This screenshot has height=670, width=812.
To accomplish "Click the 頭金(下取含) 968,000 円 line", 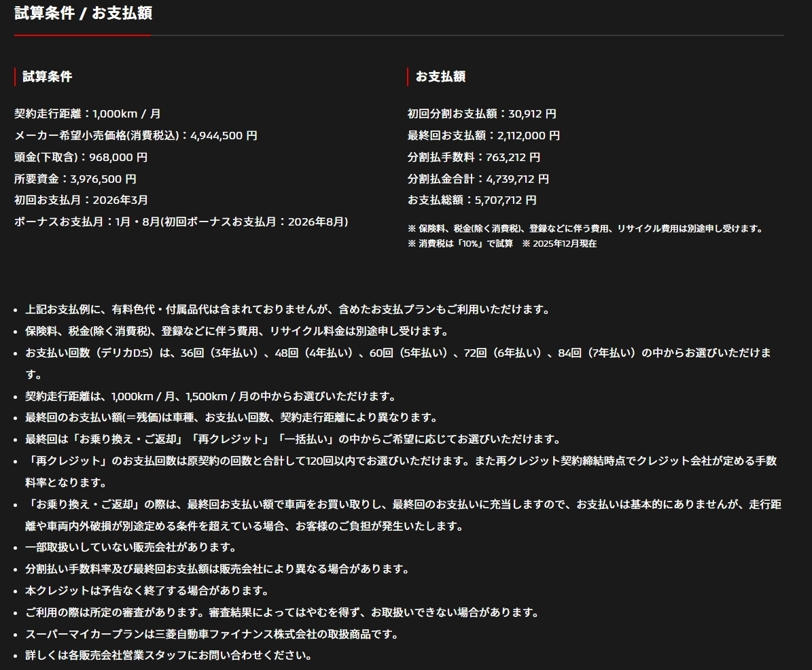I will [81, 158].
